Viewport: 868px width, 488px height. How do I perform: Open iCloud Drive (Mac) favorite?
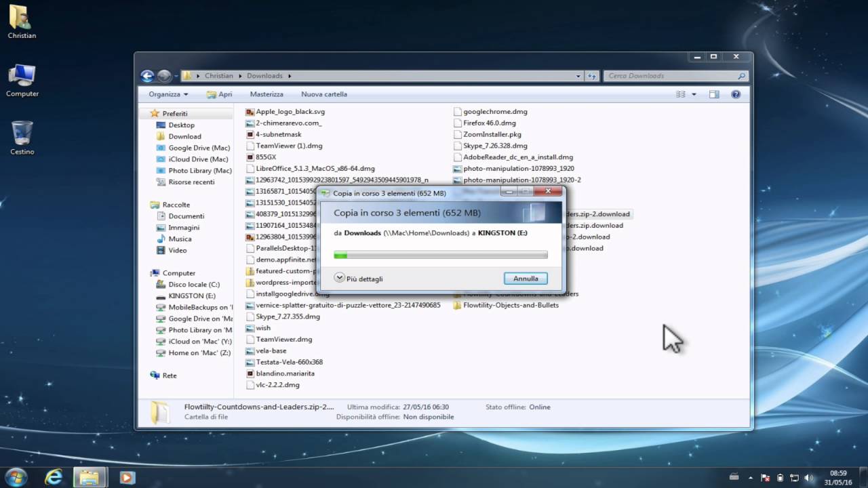pos(193,159)
